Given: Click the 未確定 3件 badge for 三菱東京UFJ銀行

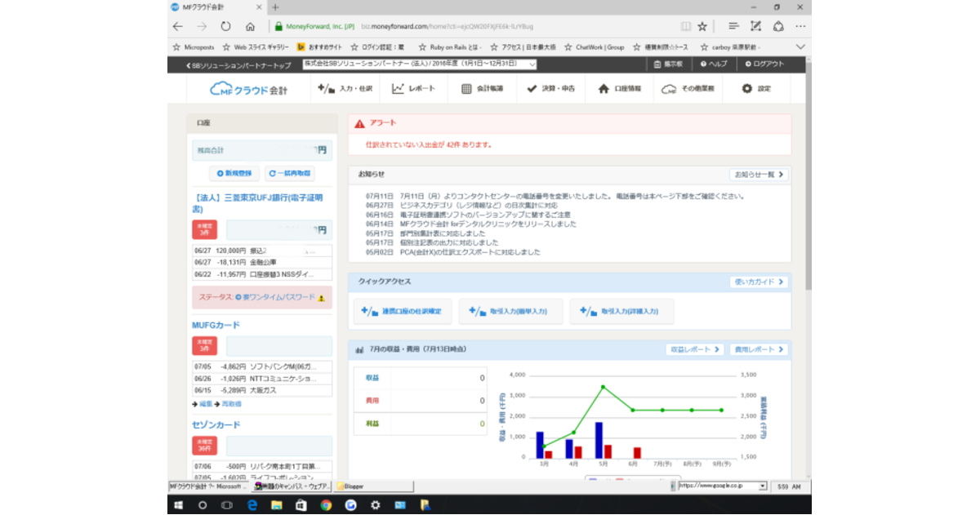Looking at the screenshot, I should [x=204, y=230].
